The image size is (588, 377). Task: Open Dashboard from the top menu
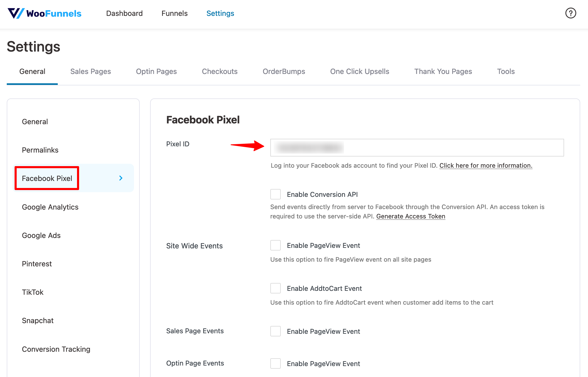click(x=124, y=13)
